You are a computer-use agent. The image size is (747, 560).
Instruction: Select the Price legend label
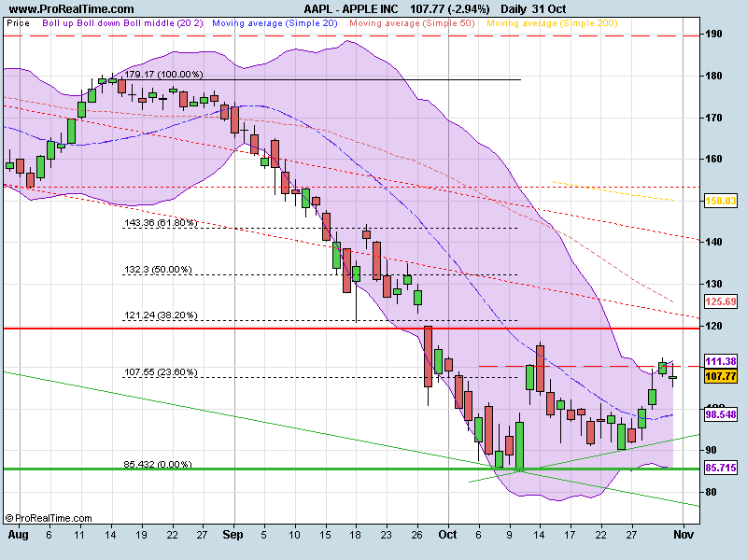18,22
